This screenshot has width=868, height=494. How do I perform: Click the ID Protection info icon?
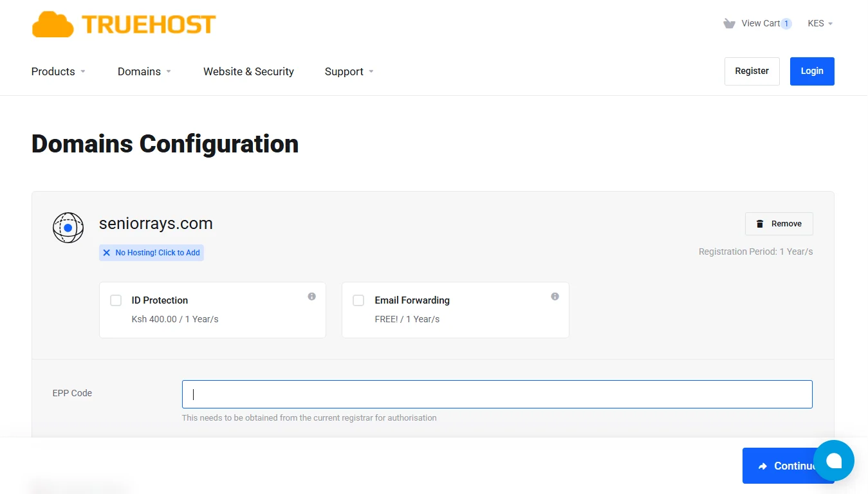312,297
